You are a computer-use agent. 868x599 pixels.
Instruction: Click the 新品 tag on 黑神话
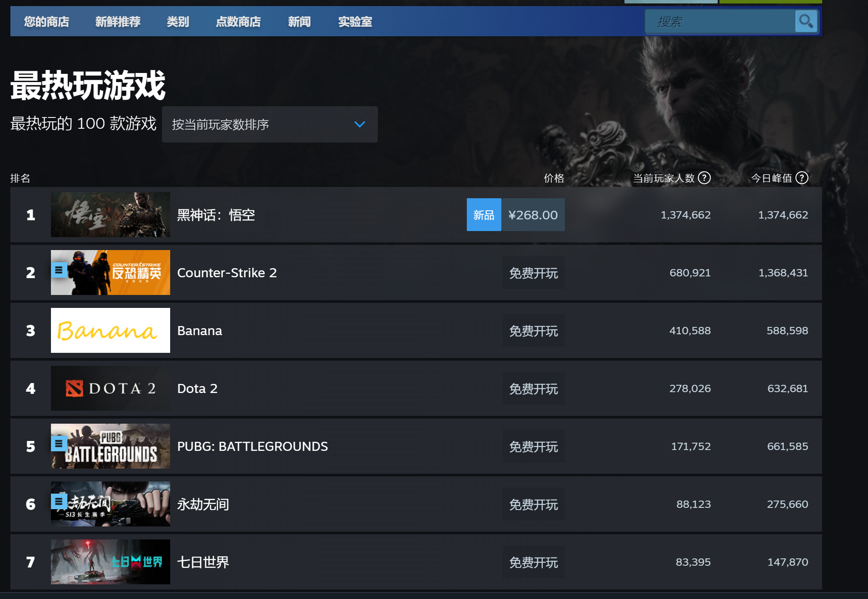tap(484, 215)
